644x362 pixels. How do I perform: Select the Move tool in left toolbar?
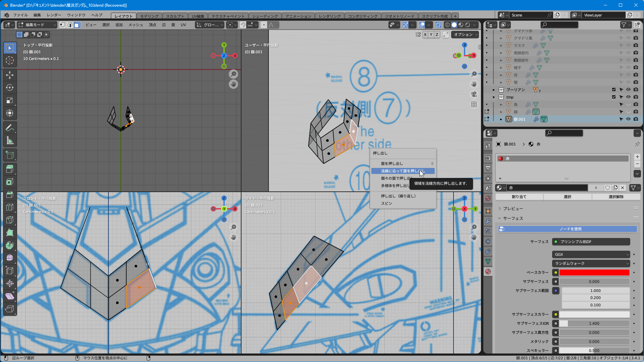point(10,75)
